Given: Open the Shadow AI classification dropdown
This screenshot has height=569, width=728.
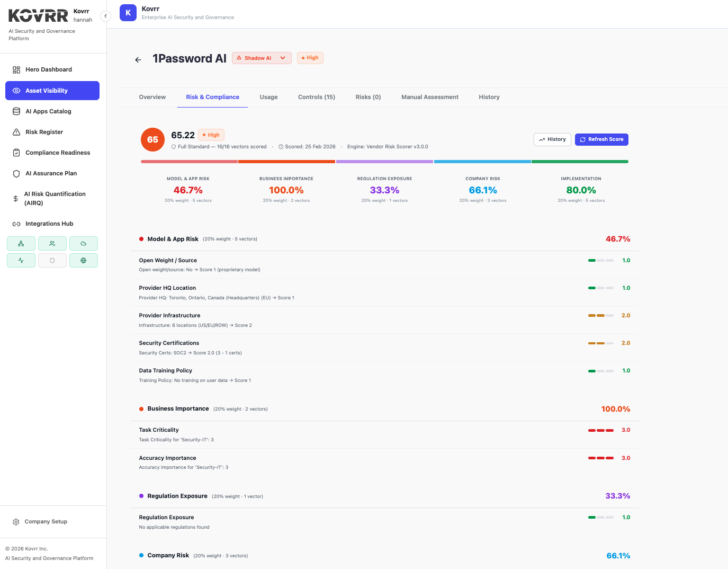Looking at the screenshot, I should click(262, 58).
